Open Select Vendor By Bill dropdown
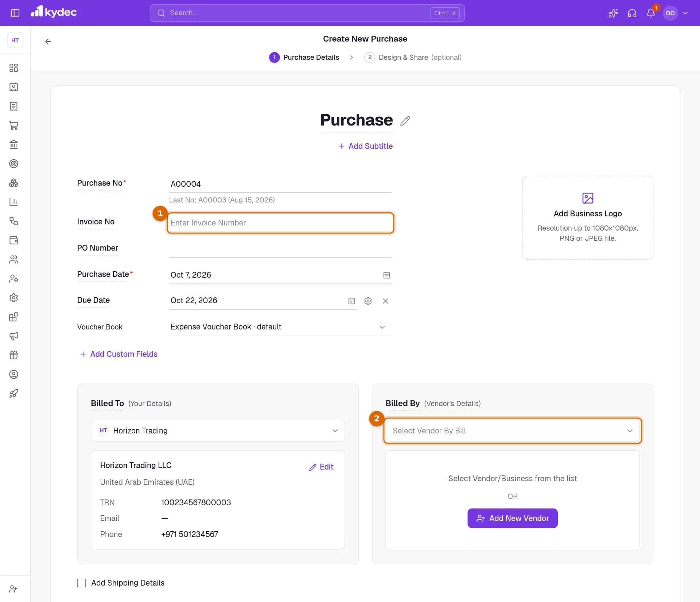 (513, 431)
